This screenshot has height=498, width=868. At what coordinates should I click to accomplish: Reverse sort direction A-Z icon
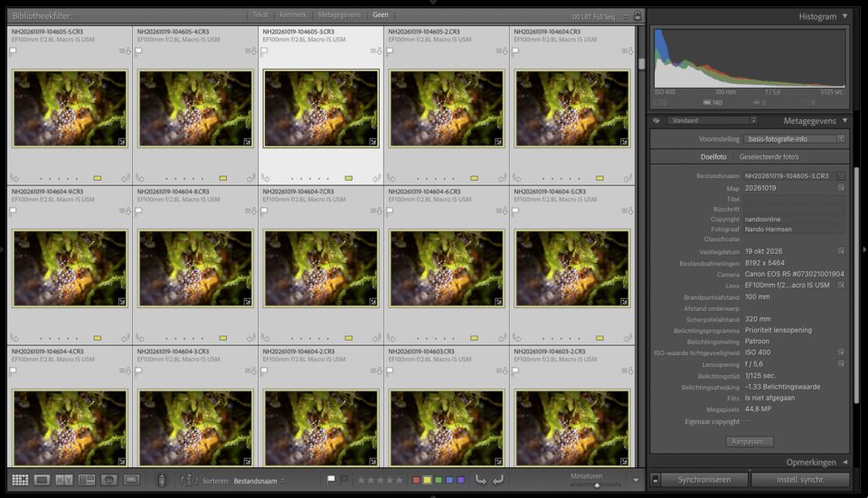click(x=189, y=480)
